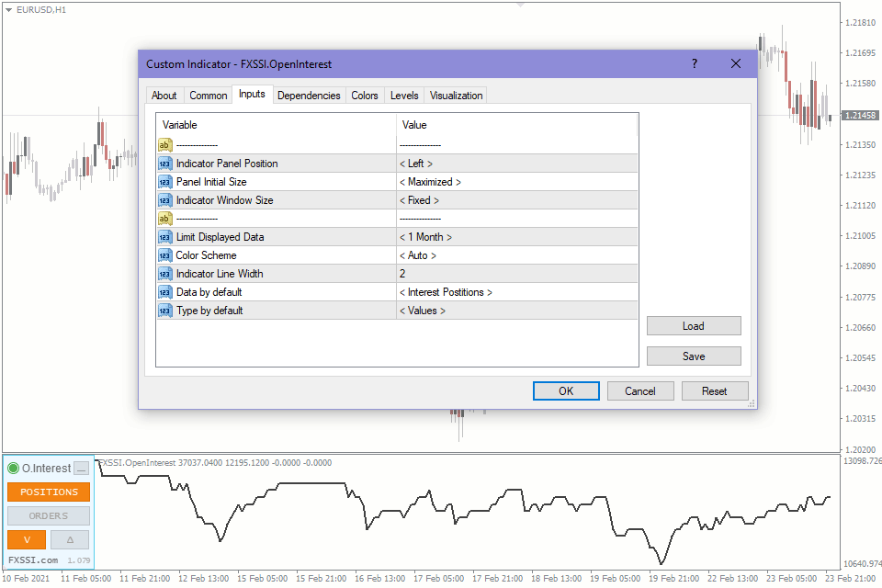The height and width of the screenshot is (588, 882).
Task: Click the Save button
Action: tap(694, 356)
